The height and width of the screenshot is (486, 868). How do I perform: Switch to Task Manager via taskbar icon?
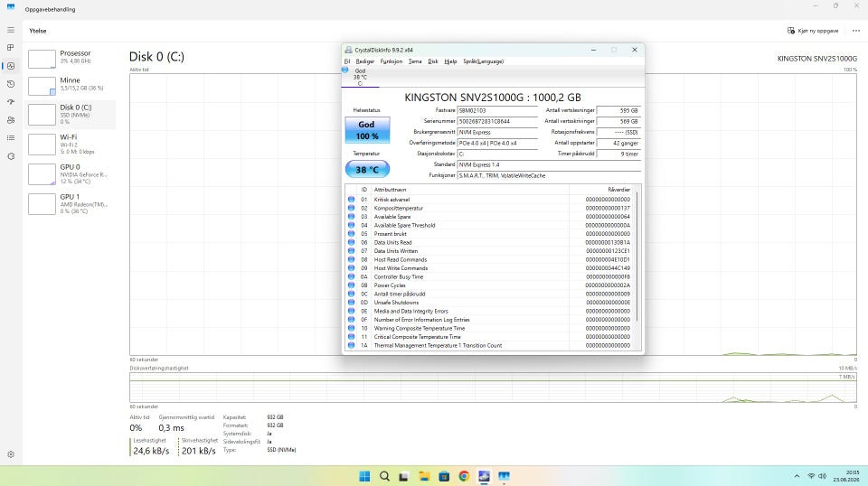(x=504, y=476)
